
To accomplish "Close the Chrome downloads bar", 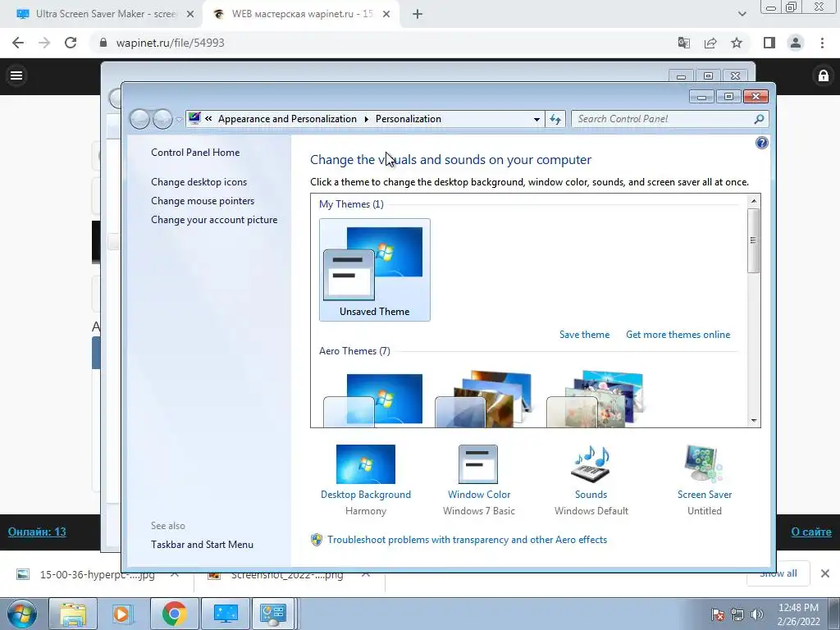I will click(825, 573).
